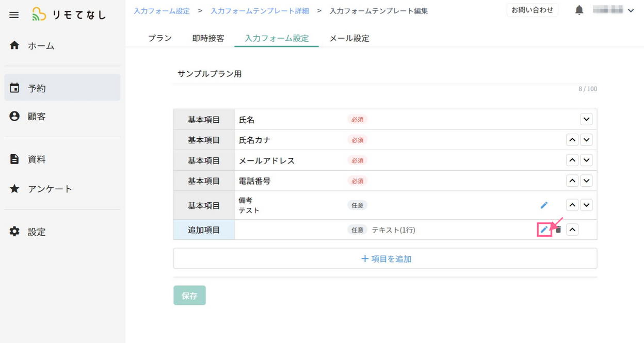Open 資料 in the sidebar
Viewport: 644px width, 343px height.
pyautogui.click(x=37, y=159)
